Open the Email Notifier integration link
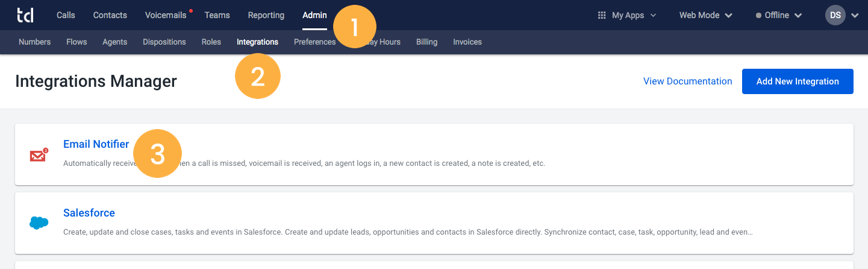The image size is (868, 269). click(96, 144)
